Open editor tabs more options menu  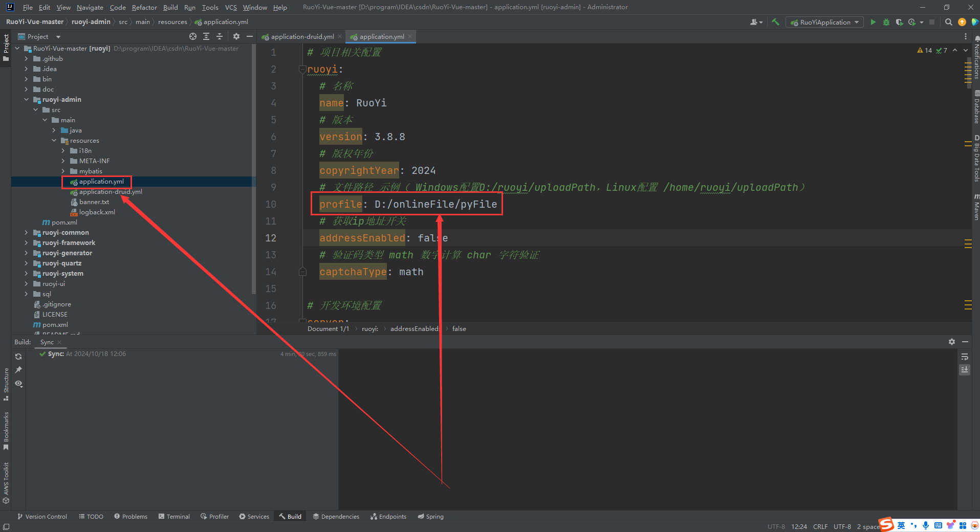click(x=966, y=36)
